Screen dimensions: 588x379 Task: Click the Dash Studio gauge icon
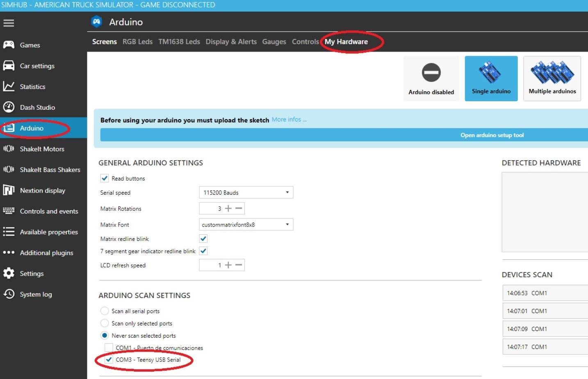tap(9, 107)
